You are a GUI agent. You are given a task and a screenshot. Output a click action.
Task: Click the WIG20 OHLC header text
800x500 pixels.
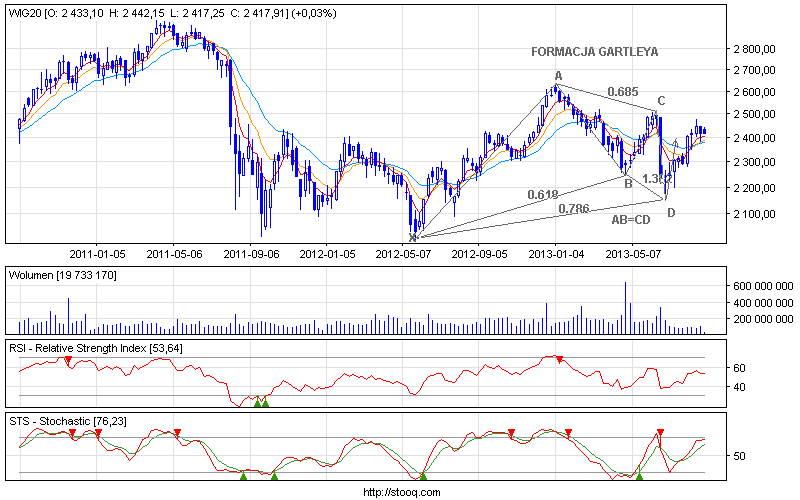(x=172, y=14)
